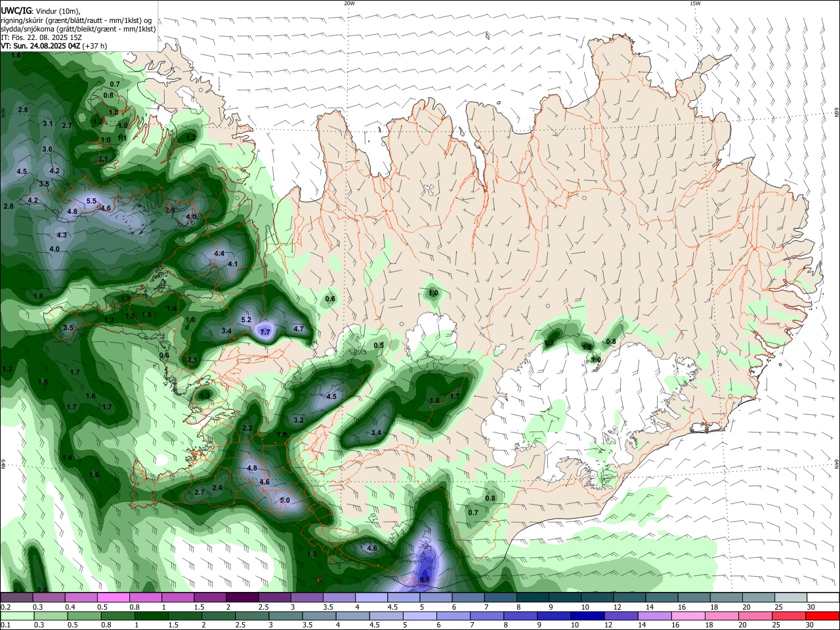Click the 2.0 value at the bottom-left corner
Screen dimensions: 840x630
click(x=42, y=589)
